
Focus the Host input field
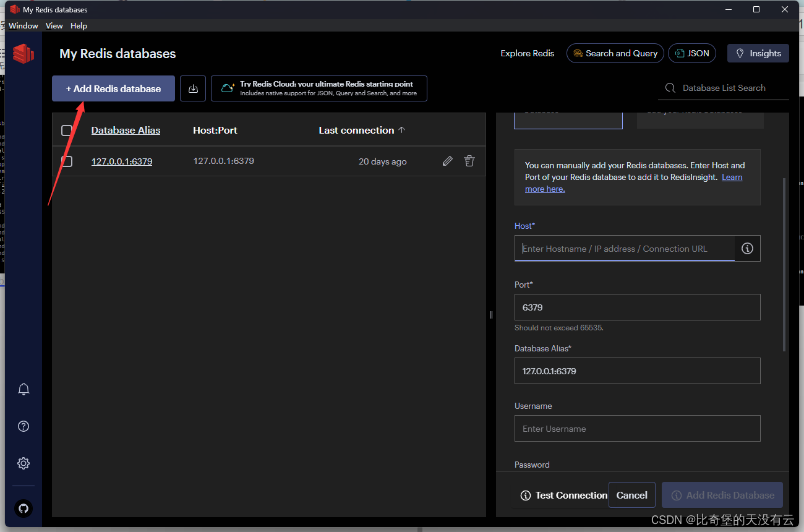click(625, 248)
